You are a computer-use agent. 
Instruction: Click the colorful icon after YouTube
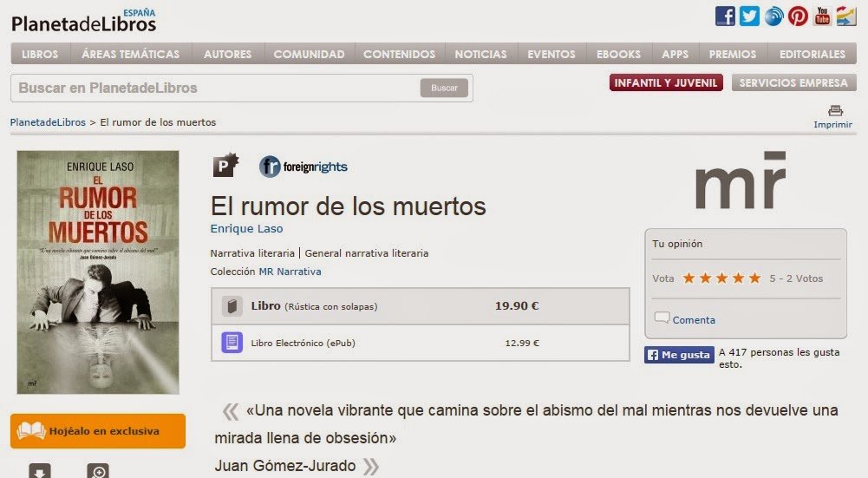click(845, 16)
